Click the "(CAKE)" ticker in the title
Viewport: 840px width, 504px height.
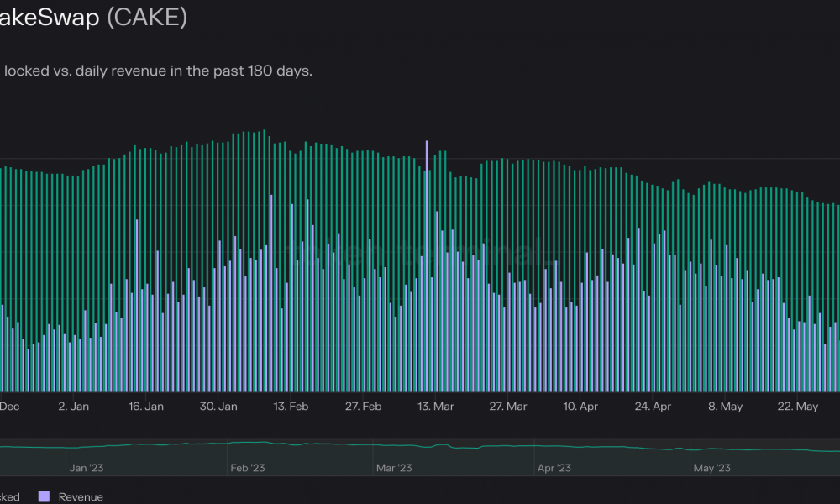tap(147, 17)
